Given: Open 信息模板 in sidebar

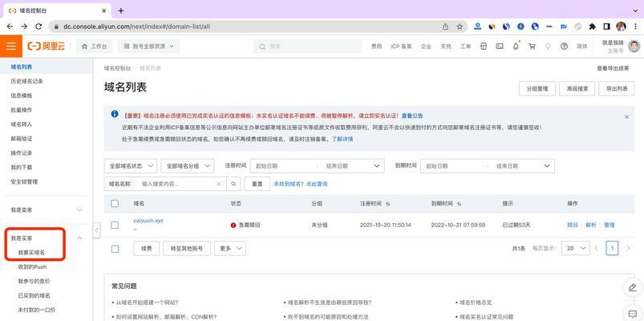Looking at the screenshot, I should [22, 95].
